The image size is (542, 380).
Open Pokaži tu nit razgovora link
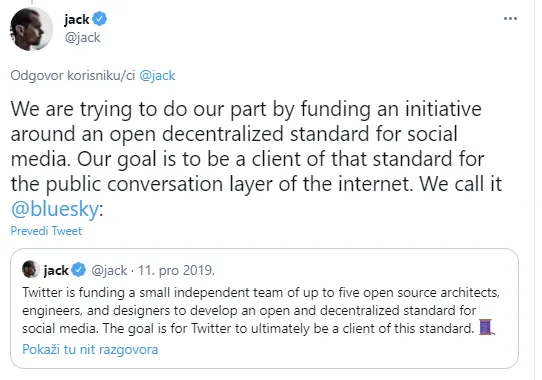coord(90,349)
